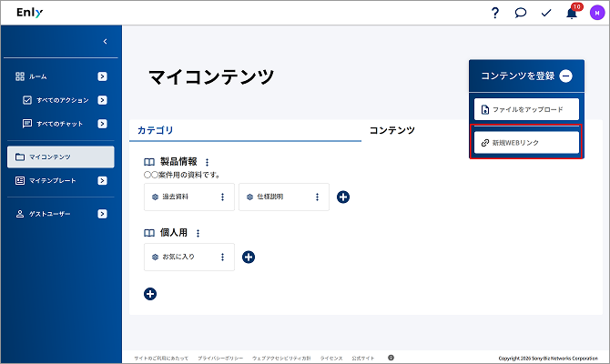Click the コンテンツを登録 header label
The image size is (610, 364).
point(517,76)
